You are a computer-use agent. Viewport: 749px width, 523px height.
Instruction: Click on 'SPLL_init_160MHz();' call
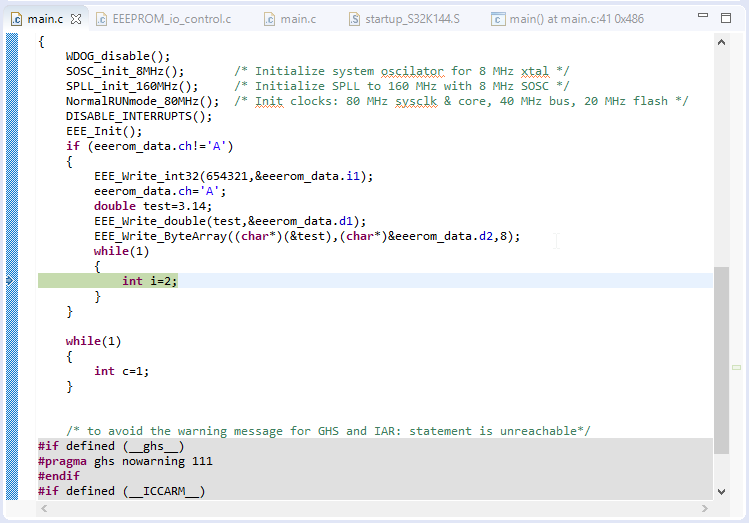[x=132, y=86]
